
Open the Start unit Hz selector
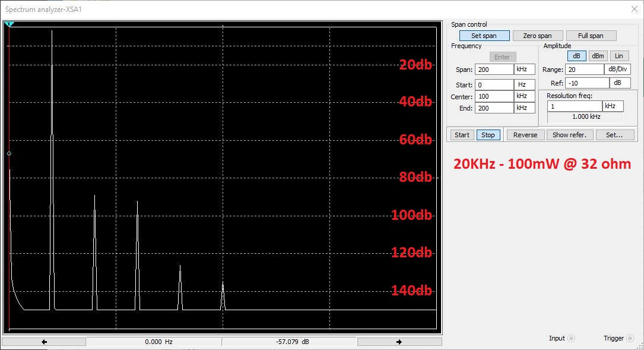[525, 85]
